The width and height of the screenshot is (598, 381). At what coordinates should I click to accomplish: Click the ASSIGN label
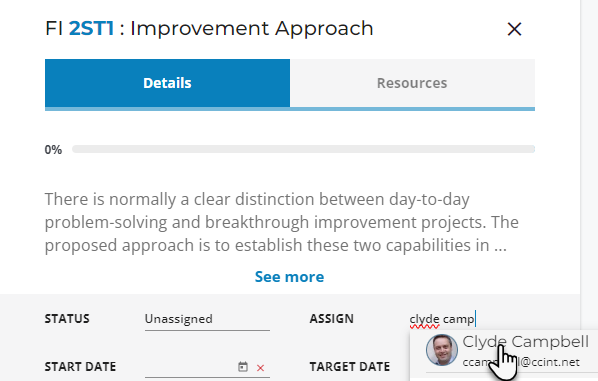(331, 319)
